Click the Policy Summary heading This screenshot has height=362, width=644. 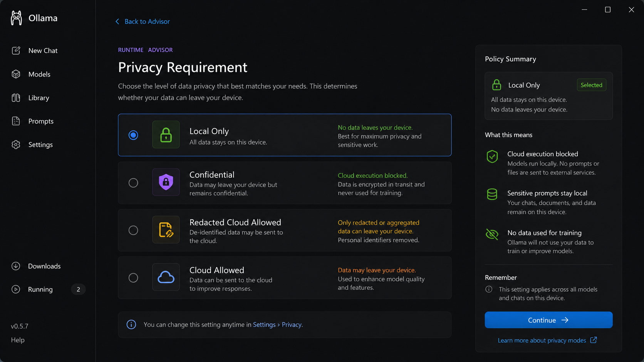(x=510, y=59)
